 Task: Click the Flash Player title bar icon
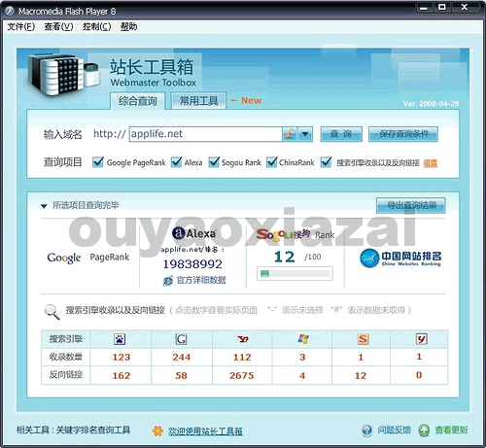click(10, 11)
